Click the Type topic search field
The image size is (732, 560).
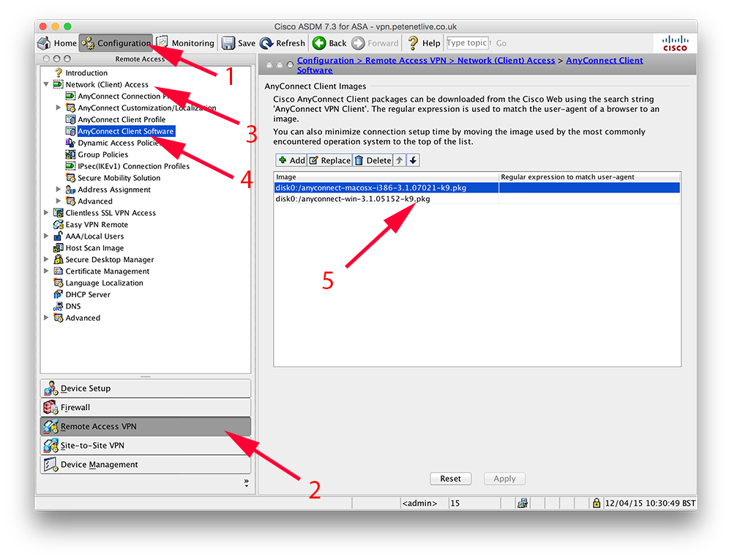click(467, 43)
